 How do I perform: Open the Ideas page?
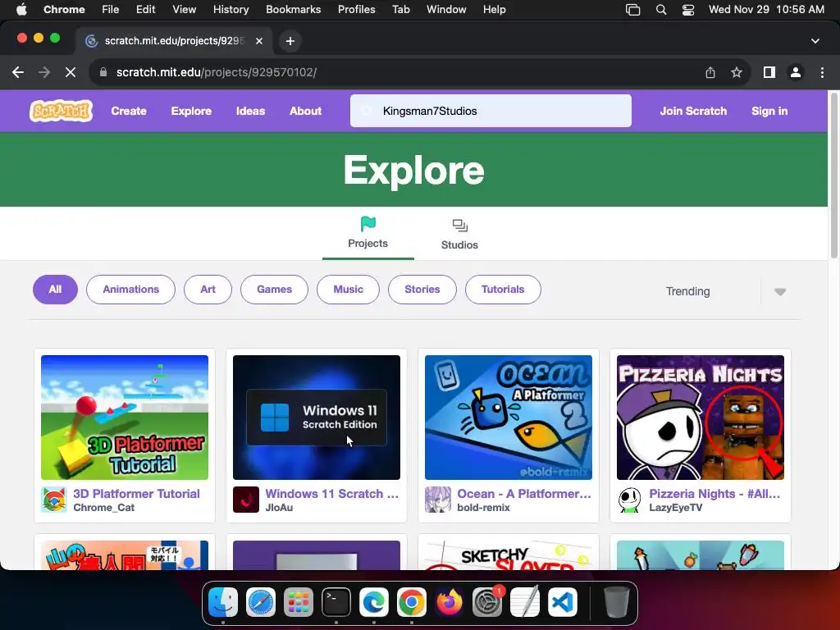click(x=251, y=111)
